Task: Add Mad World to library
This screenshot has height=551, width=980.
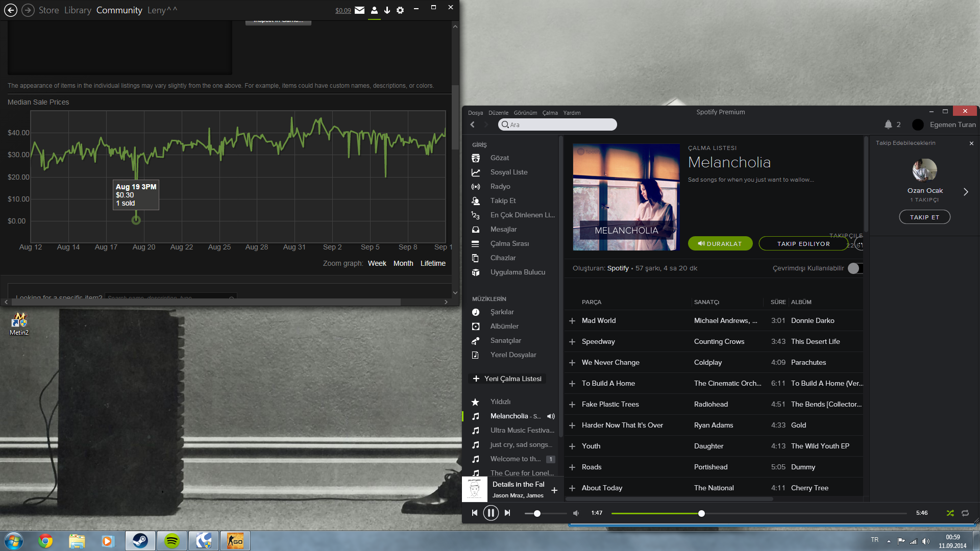Action: 572,321
